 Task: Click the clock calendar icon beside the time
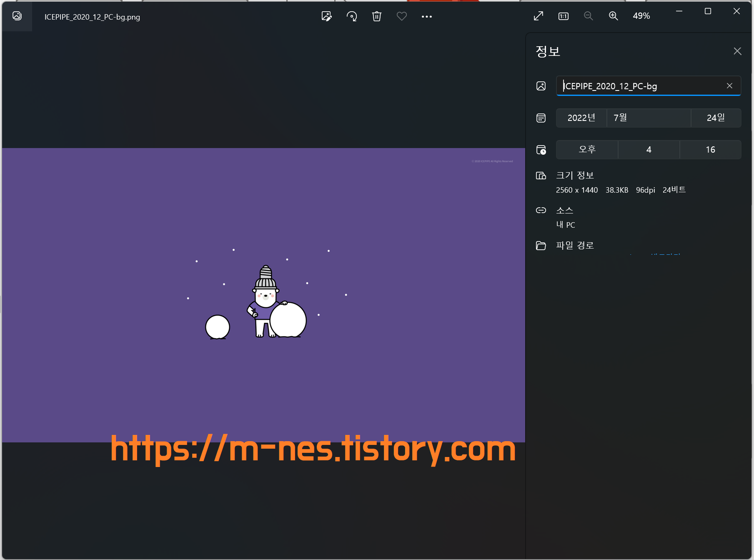[541, 150]
